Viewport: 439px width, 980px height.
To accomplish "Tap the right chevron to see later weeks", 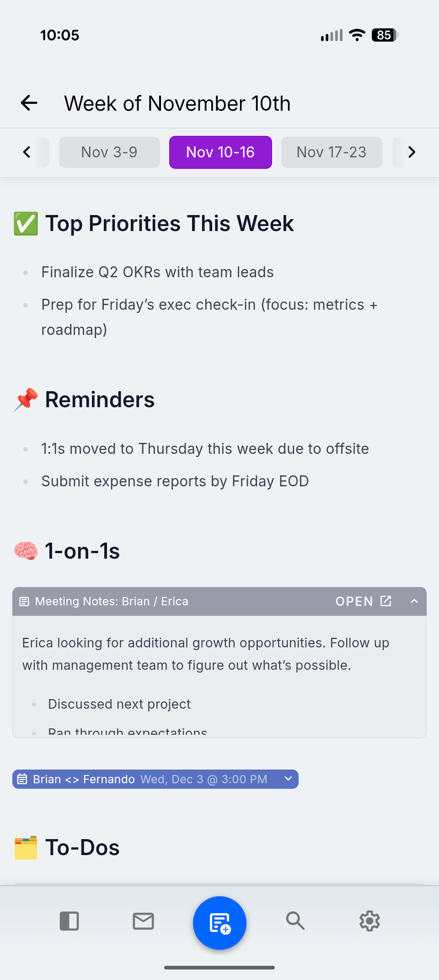I will click(x=411, y=152).
